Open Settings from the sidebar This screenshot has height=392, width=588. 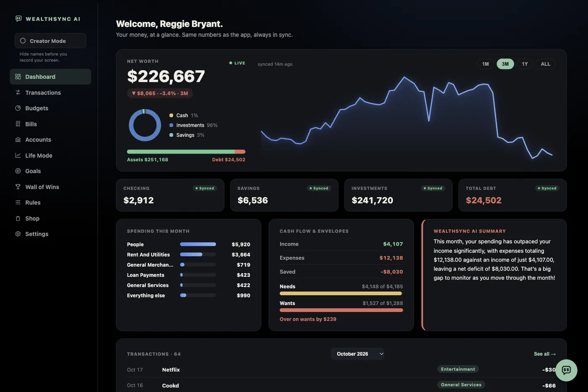click(50, 234)
